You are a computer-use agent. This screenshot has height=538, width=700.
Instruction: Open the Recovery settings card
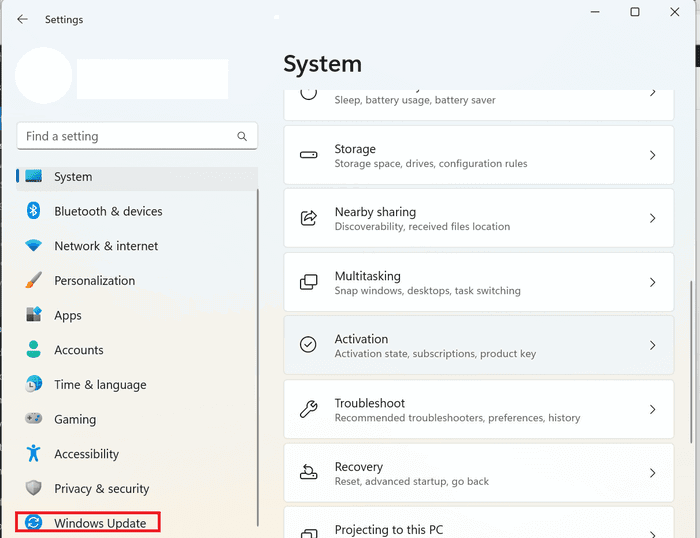coord(479,473)
